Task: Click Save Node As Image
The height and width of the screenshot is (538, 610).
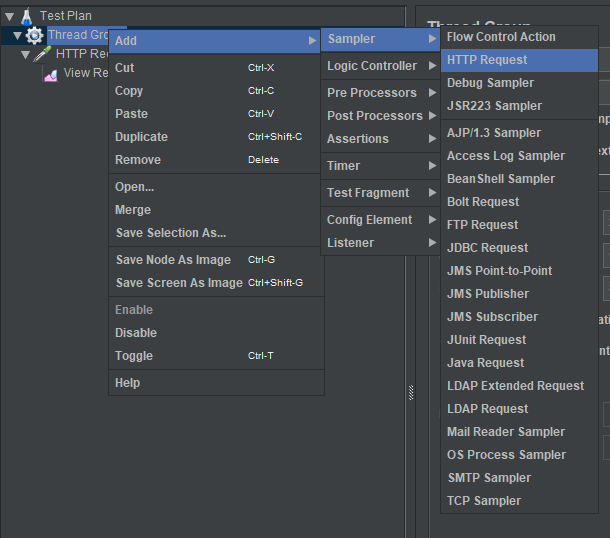Action: pyautogui.click(x=216, y=260)
